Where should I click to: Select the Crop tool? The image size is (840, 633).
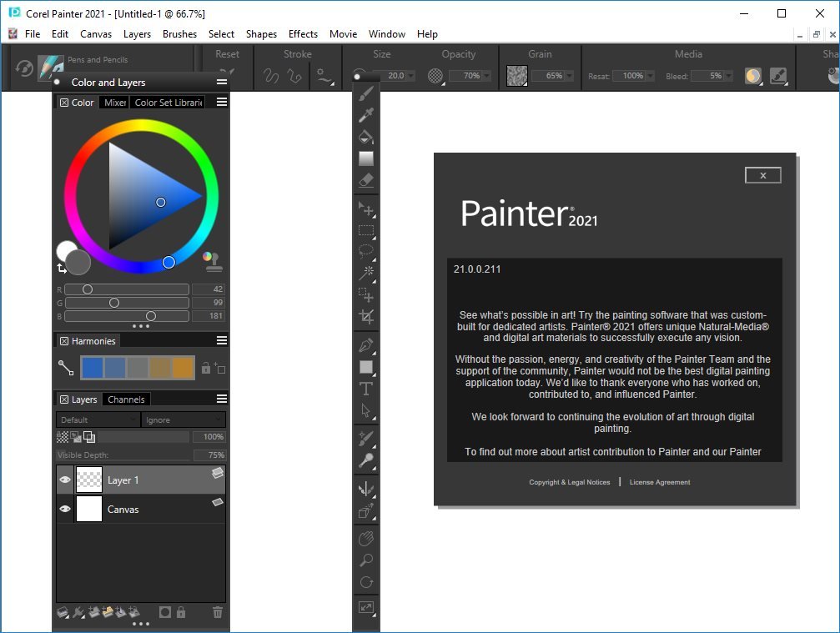pyautogui.click(x=366, y=317)
